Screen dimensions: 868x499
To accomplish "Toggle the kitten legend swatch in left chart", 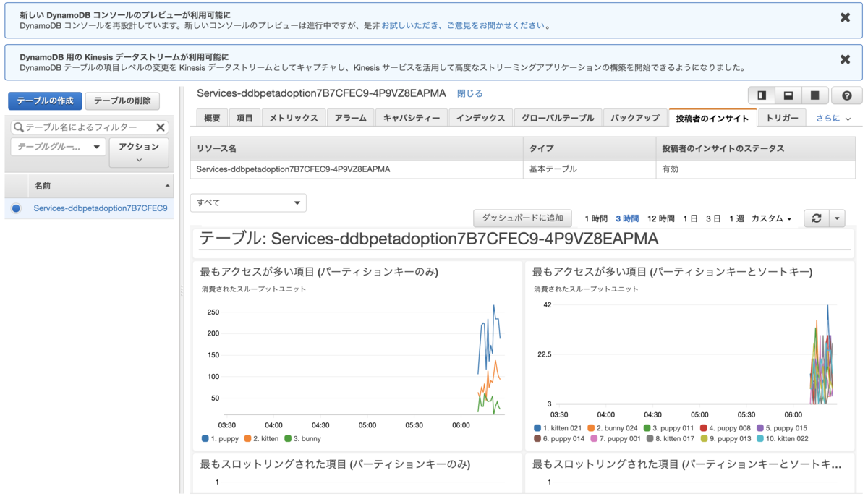I will click(x=247, y=439).
